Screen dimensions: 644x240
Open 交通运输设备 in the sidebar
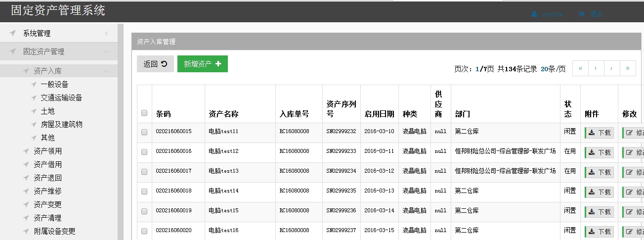pos(61,97)
